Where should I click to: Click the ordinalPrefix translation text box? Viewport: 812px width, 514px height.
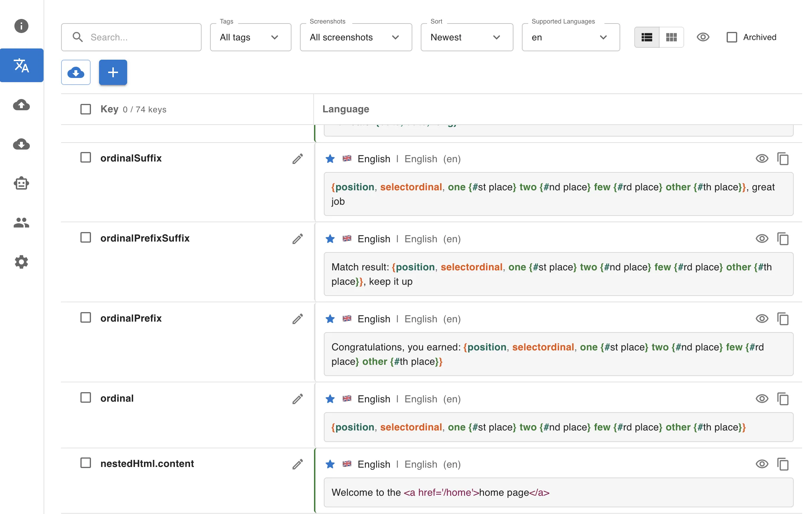click(x=559, y=354)
